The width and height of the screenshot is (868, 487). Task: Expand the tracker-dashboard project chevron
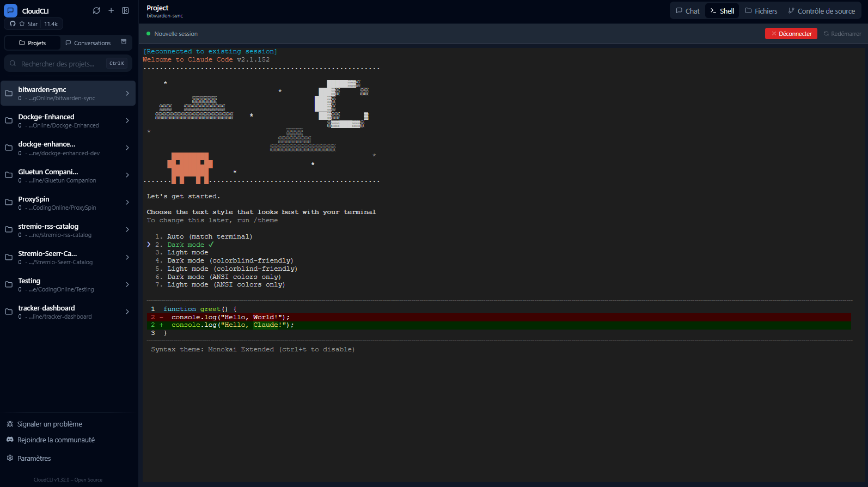127,312
